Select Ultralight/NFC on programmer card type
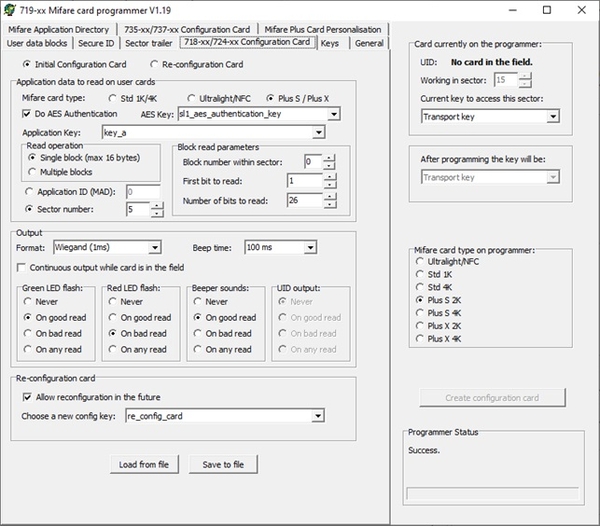 tap(447, 262)
